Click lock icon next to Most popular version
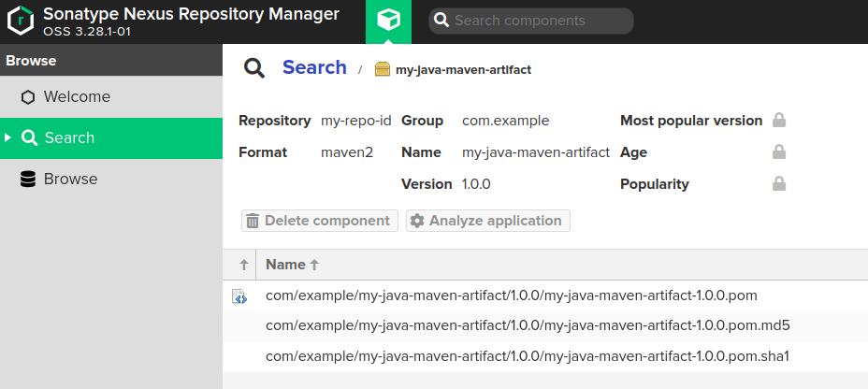The width and height of the screenshot is (868, 389). pos(779,120)
